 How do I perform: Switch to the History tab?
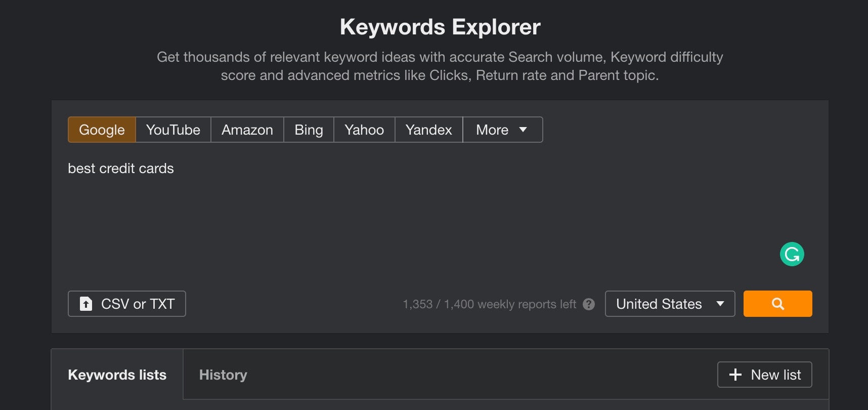coord(223,375)
